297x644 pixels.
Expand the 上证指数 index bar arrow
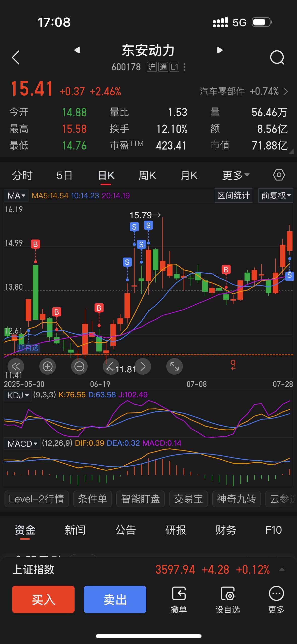(282, 569)
